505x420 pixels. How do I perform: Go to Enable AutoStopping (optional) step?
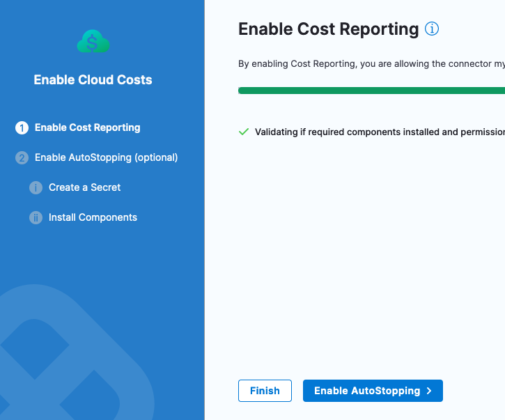(107, 157)
